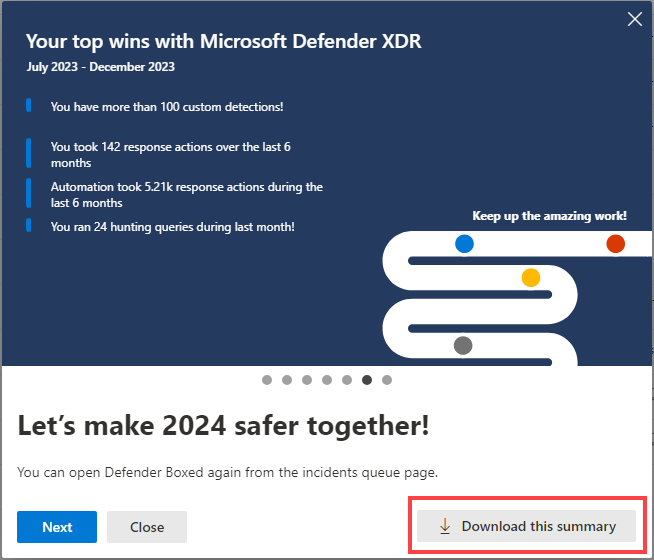Select the 142 response actions line
The width and height of the screenshot is (654, 560).
[x=171, y=155]
